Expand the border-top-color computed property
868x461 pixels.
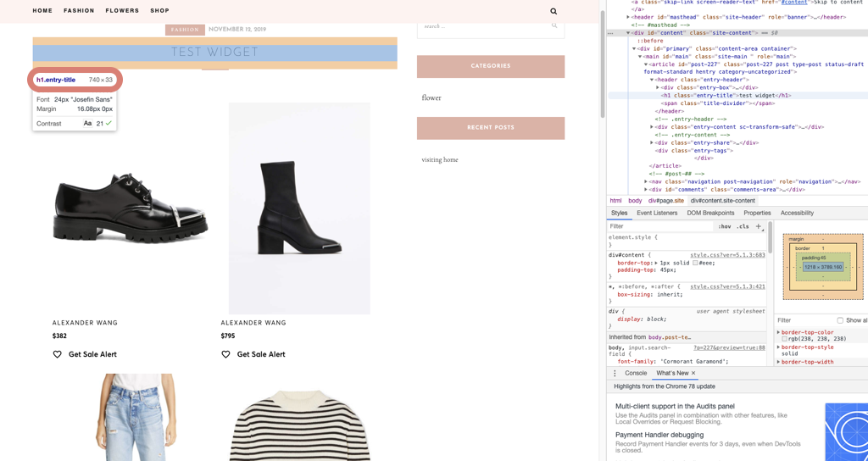coord(779,332)
